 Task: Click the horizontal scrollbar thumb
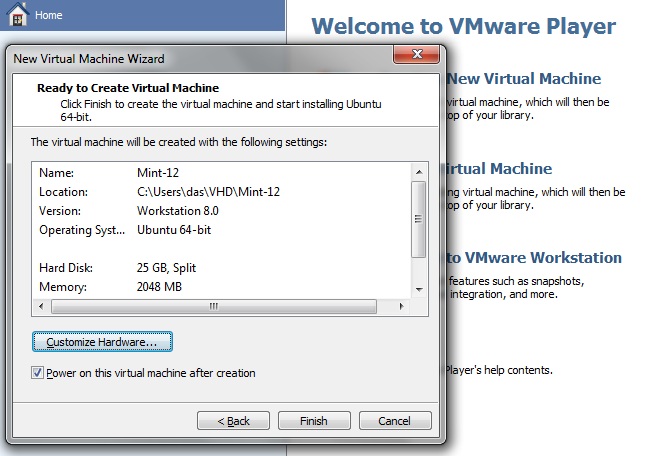[x=214, y=307]
